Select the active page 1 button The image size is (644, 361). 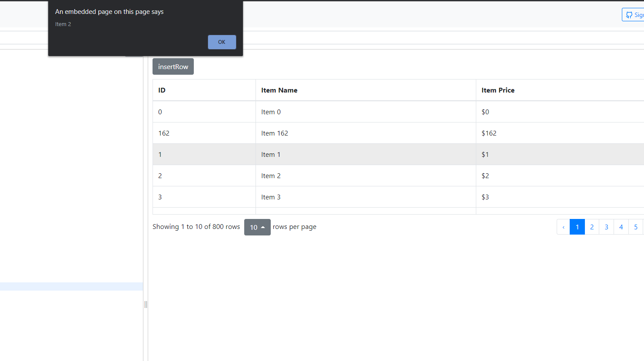click(x=577, y=227)
